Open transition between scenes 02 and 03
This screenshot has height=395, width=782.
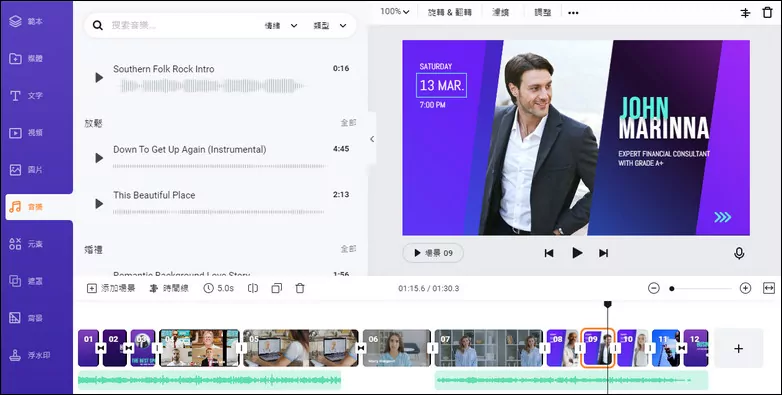tap(129, 348)
